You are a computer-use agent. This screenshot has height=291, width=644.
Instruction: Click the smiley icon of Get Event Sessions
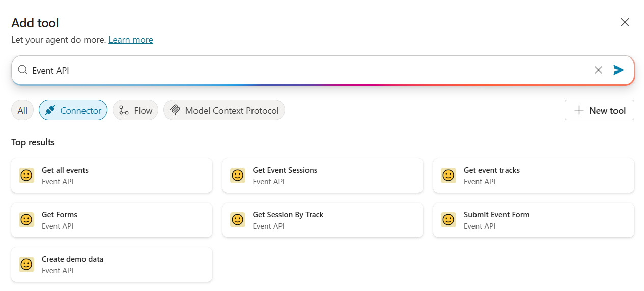coord(237,176)
